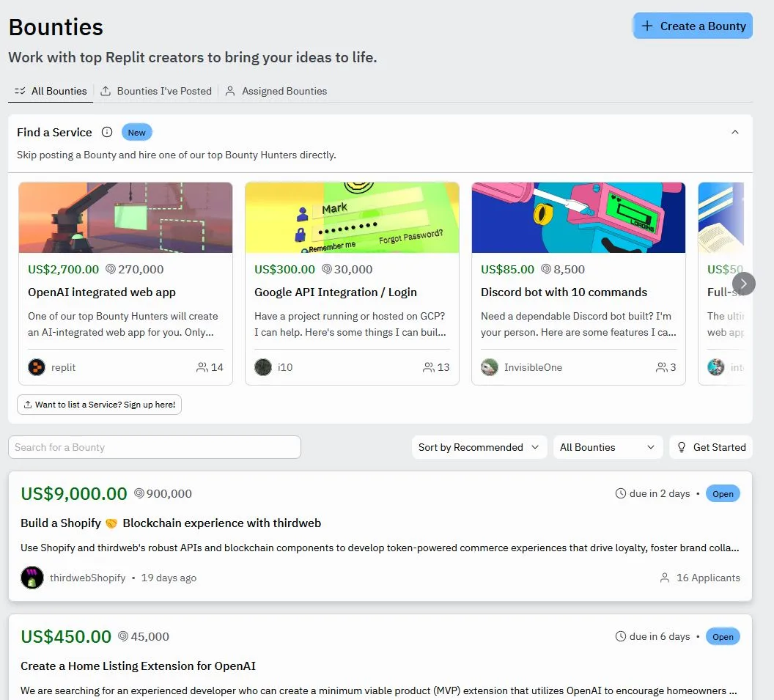
Task: Click the InvisibleOne username
Action: (x=533, y=367)
